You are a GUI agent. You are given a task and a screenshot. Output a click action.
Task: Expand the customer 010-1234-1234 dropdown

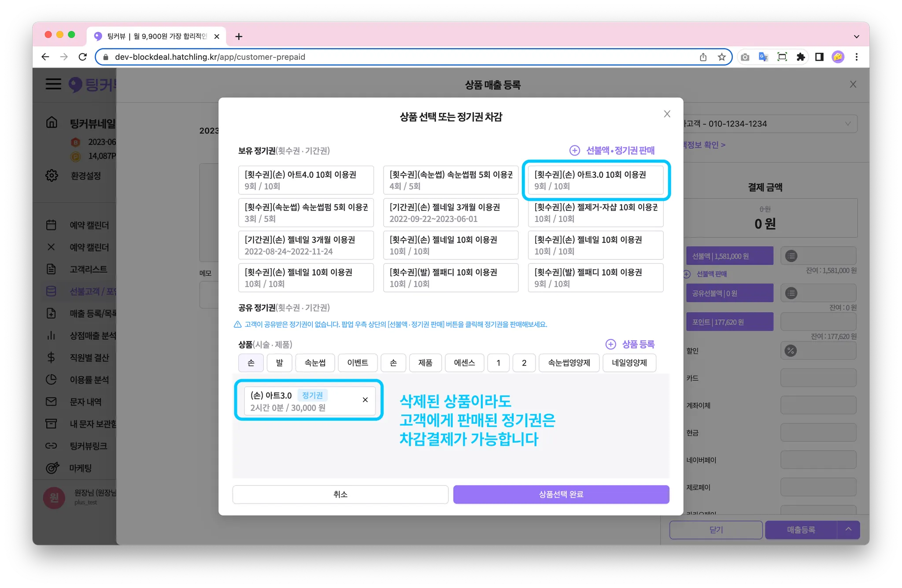tap(847, 124)
